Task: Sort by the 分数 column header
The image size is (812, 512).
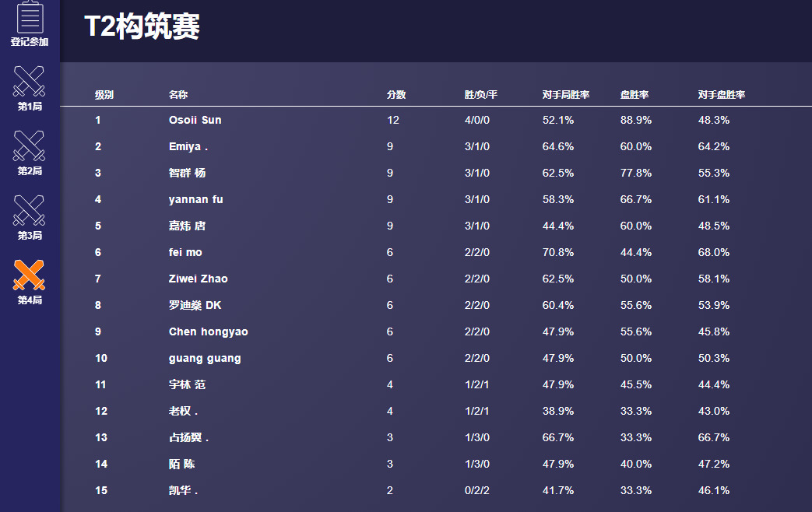Action: 396,95
